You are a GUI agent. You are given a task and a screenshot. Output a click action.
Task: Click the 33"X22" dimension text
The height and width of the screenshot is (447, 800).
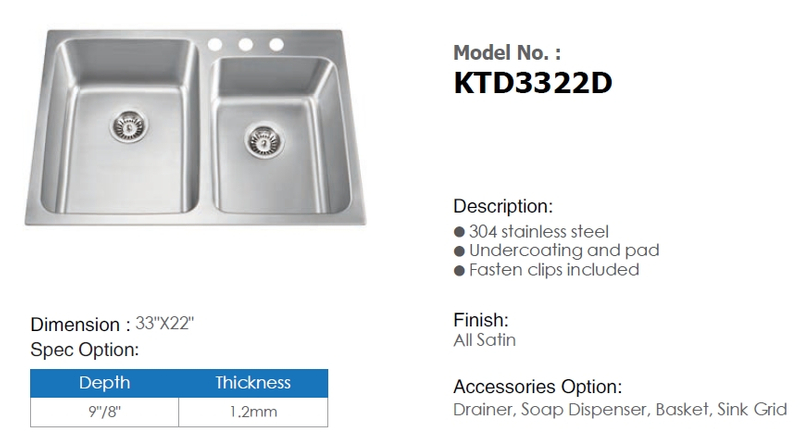tap(165, 324)
